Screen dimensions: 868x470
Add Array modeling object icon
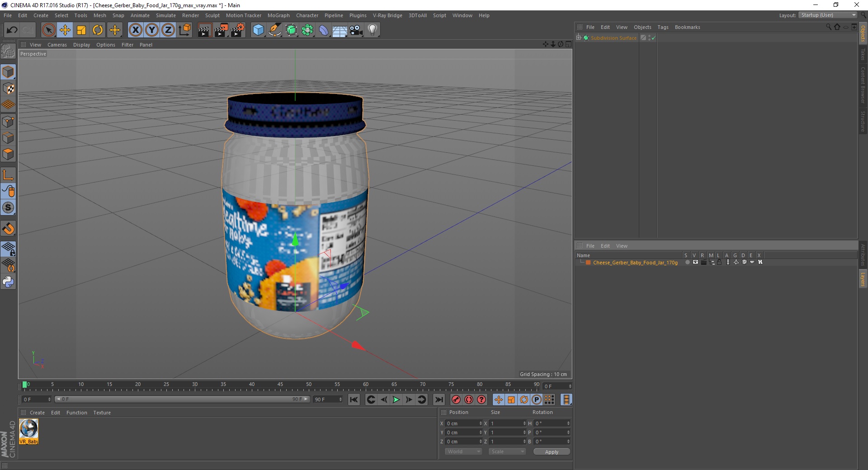307,30
